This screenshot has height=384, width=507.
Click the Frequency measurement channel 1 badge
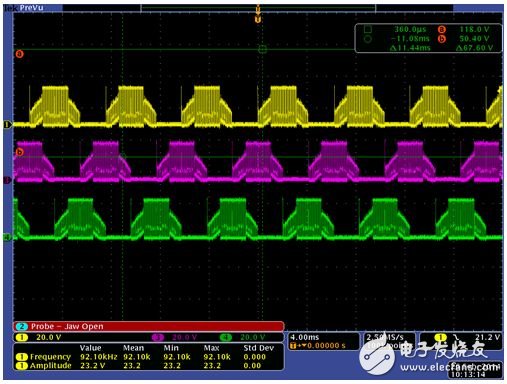(x=22, y=357)
